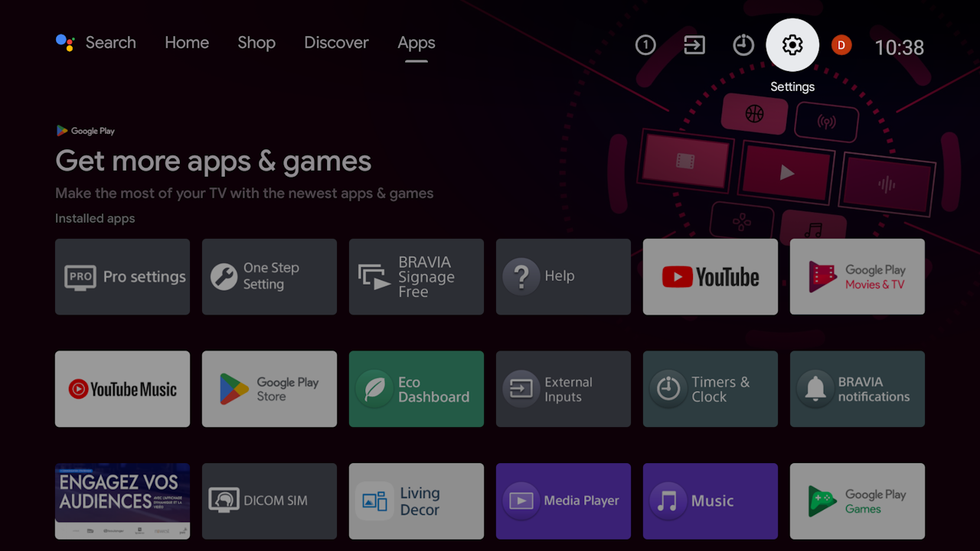980x551 pixels.
Task: Click the Installed apps label
Action: [95, 218]
